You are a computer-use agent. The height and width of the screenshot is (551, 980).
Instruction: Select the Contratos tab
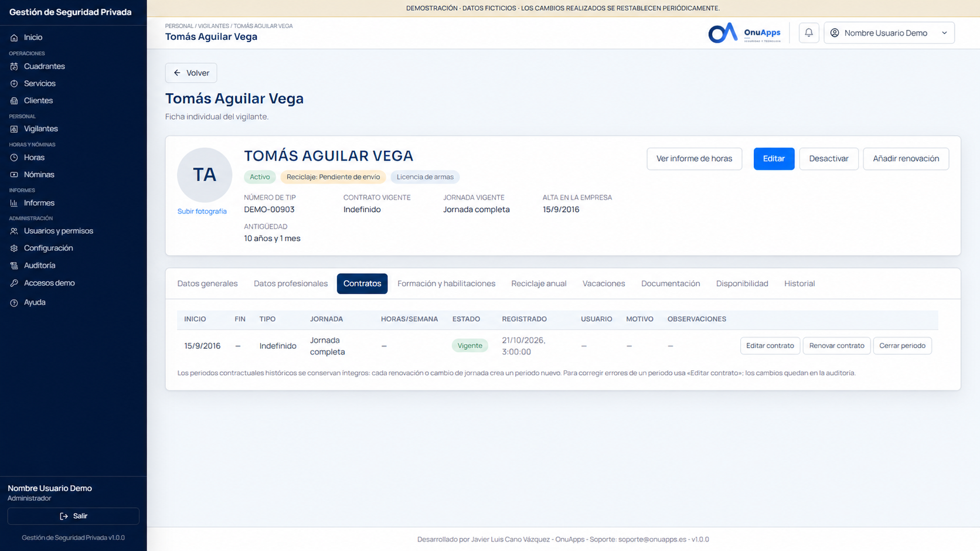coord(362,284)
